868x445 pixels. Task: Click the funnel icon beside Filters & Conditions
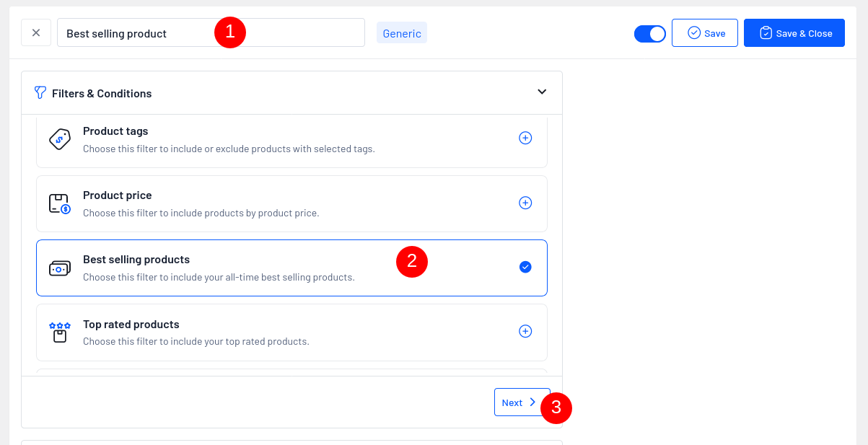pyautogui.click(x=40, y=93)
